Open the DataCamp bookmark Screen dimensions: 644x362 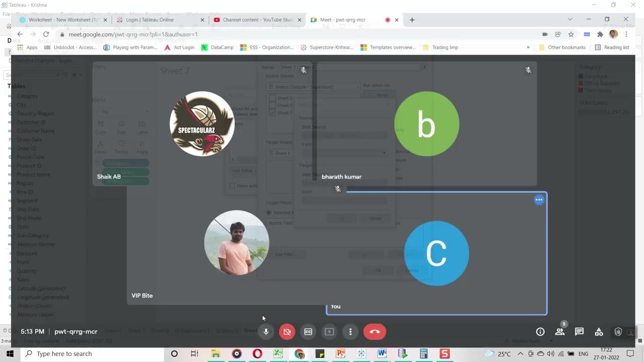pyautogui.click(x=217, y=47)
